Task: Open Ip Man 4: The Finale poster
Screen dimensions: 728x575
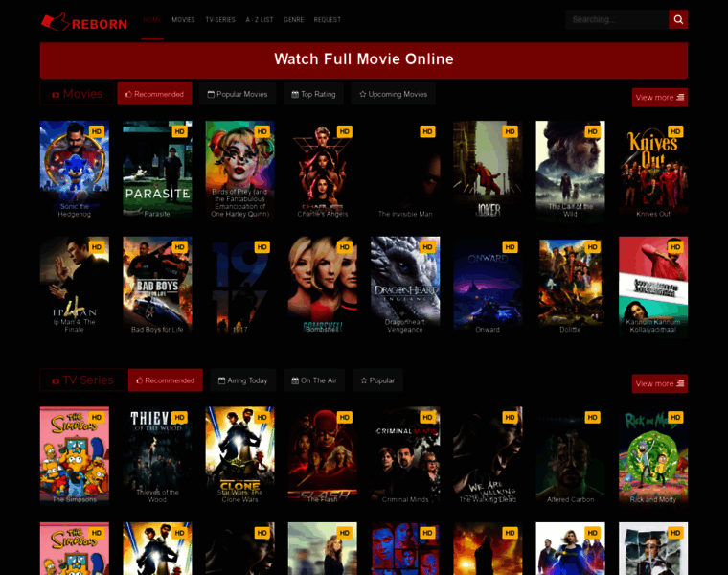Action: tap(75, 286)
